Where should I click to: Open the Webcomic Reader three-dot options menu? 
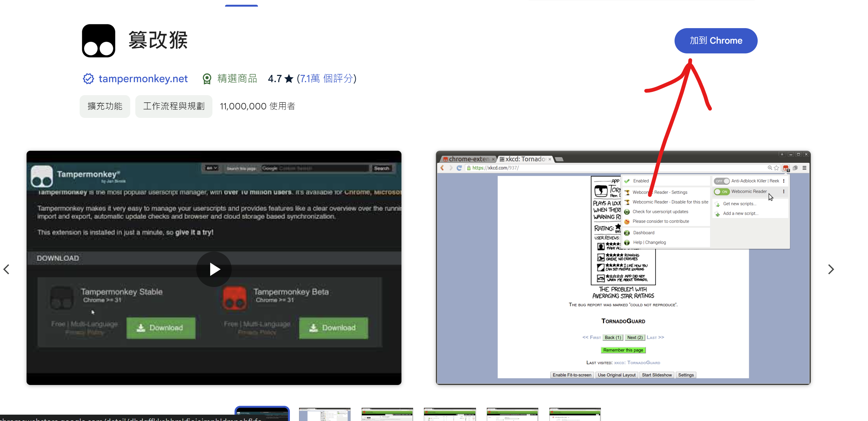pos(784,192)
